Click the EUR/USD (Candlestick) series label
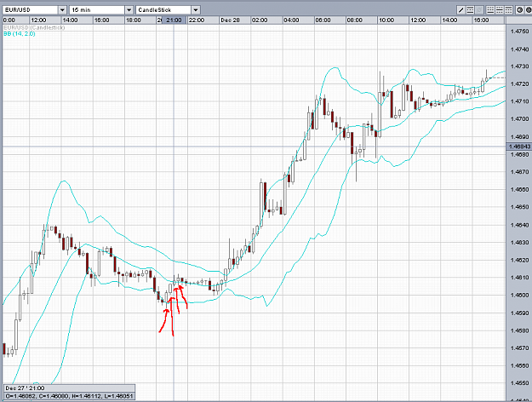The width and height of the screenshot is (532, 402). tap(34, 27)
